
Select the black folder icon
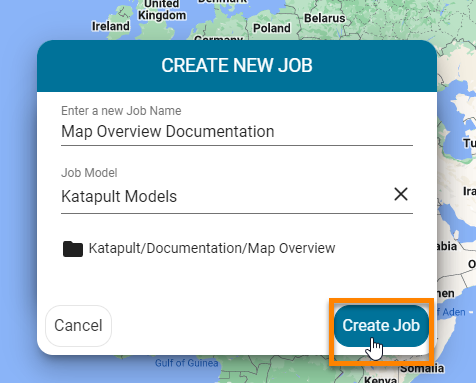[x=73, y=249]
